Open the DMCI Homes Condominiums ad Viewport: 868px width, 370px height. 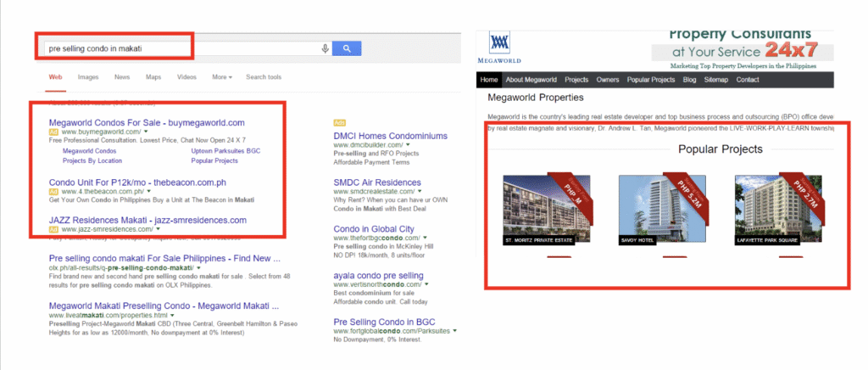click(390, 135)
